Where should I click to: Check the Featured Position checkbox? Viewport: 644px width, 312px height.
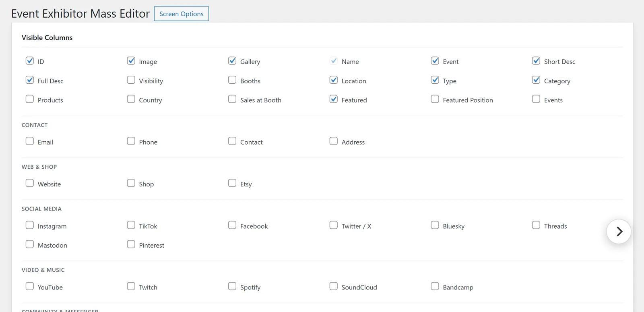(x=435, y=99)
